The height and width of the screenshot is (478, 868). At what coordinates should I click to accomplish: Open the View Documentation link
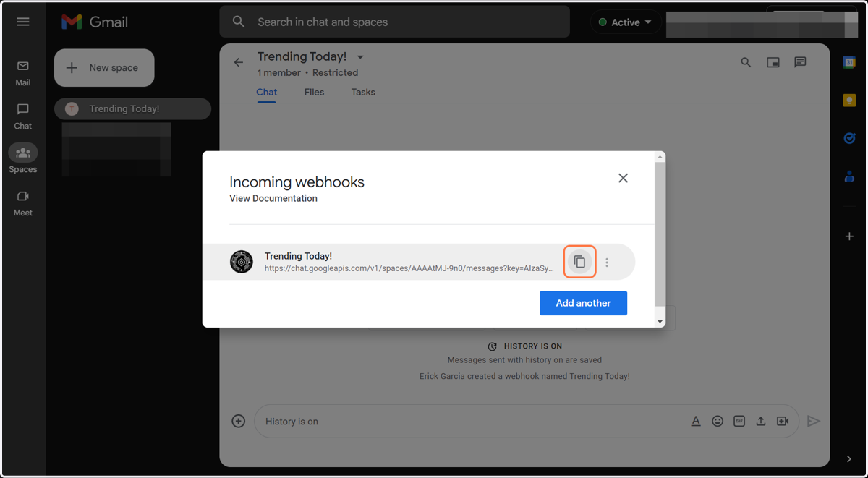[x=273, y=198]
